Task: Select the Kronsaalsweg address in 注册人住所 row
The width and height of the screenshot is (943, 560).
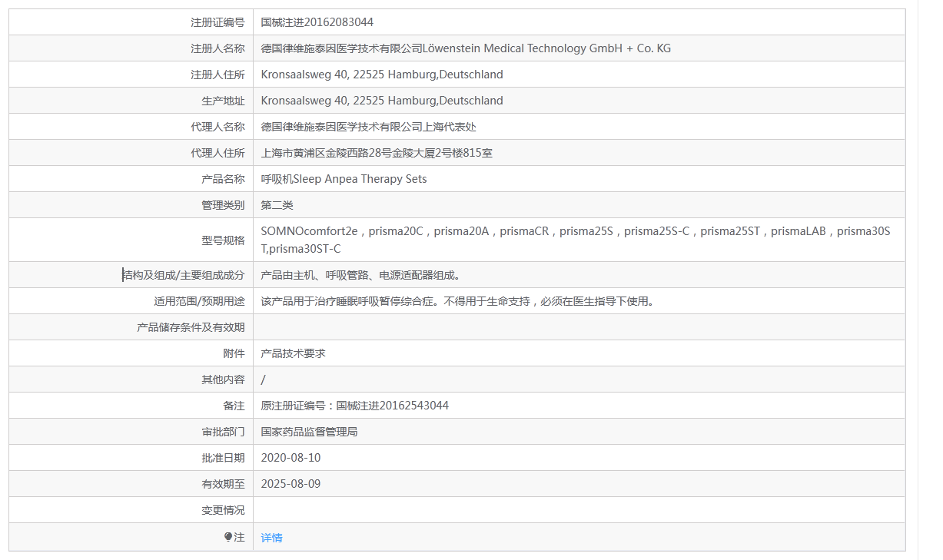Action: 382,75
